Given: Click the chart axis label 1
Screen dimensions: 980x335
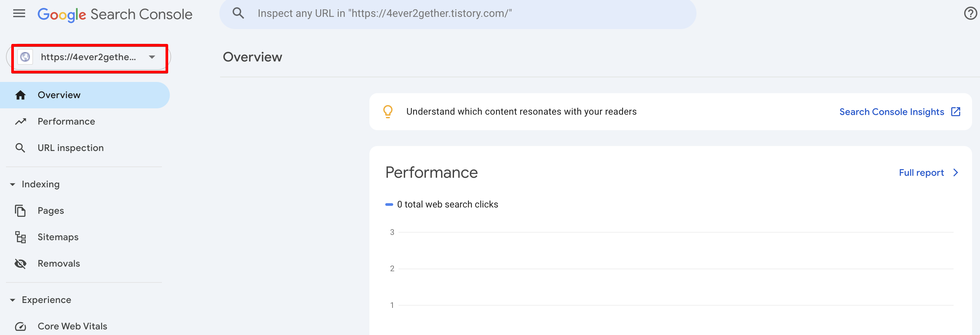Looking at the screenshot, I should [392, 305].
